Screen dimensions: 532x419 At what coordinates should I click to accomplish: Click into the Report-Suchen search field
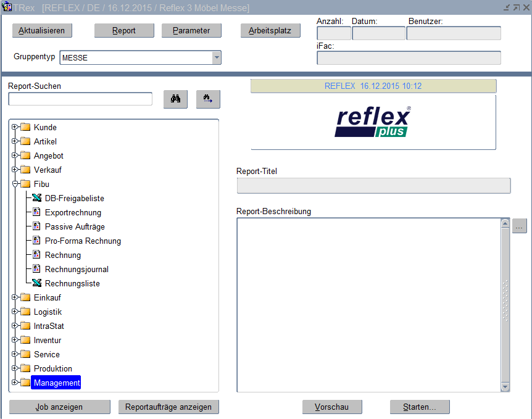pyautogui.click(x=80, y=99)
